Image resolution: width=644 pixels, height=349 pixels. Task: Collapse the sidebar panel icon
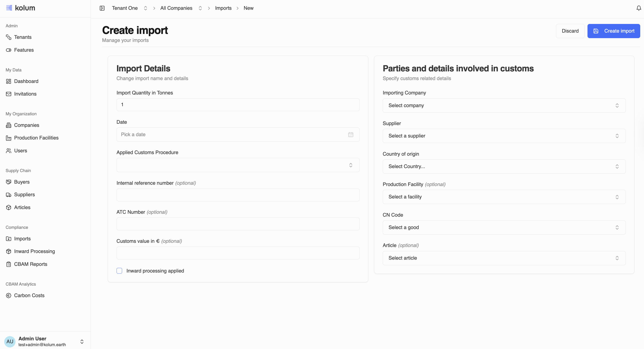pyautogui.click(x=102, y=8)
